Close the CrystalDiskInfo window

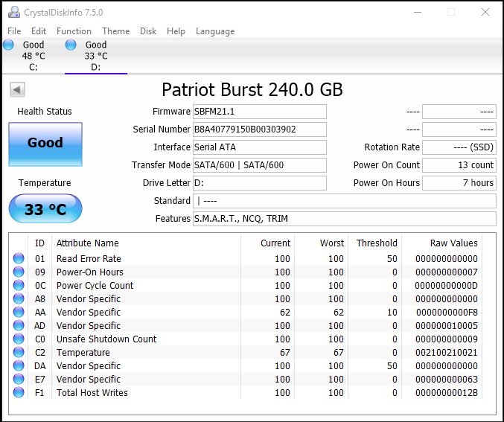485,12
